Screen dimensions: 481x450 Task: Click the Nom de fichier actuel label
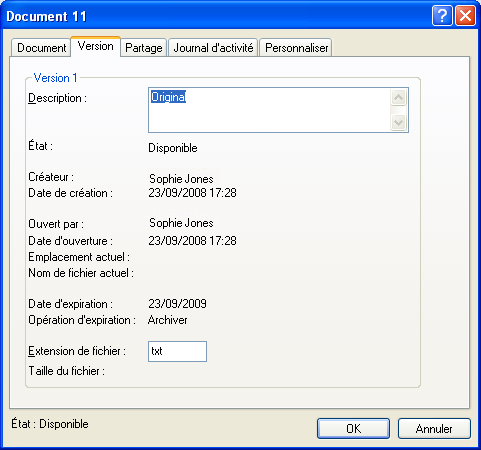(81, 273)
